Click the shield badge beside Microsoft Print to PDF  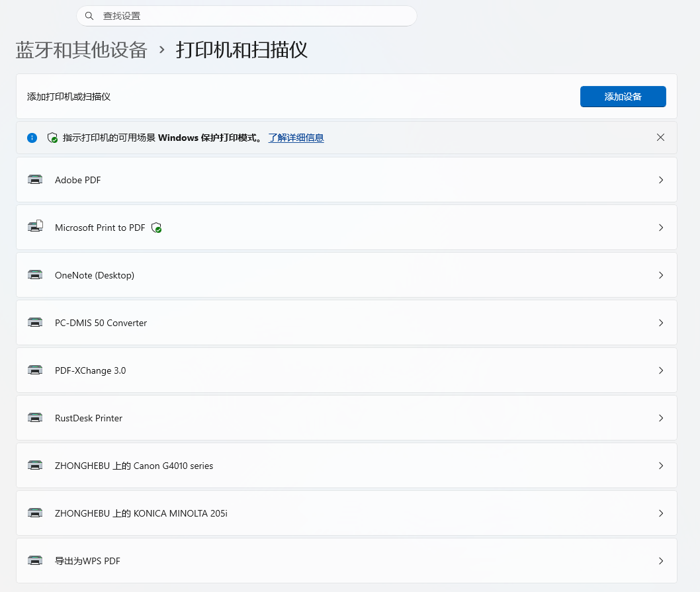(x=156, y=228)
